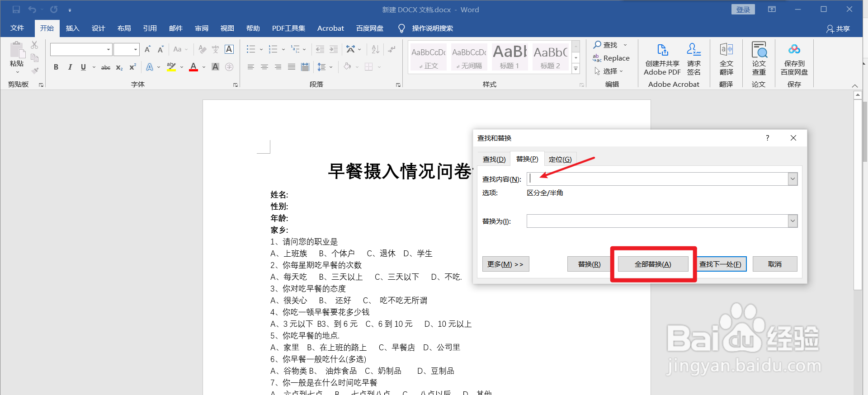Click the 替换为 input field
This screenshot has height=395, width=868.
pos(657,221)
